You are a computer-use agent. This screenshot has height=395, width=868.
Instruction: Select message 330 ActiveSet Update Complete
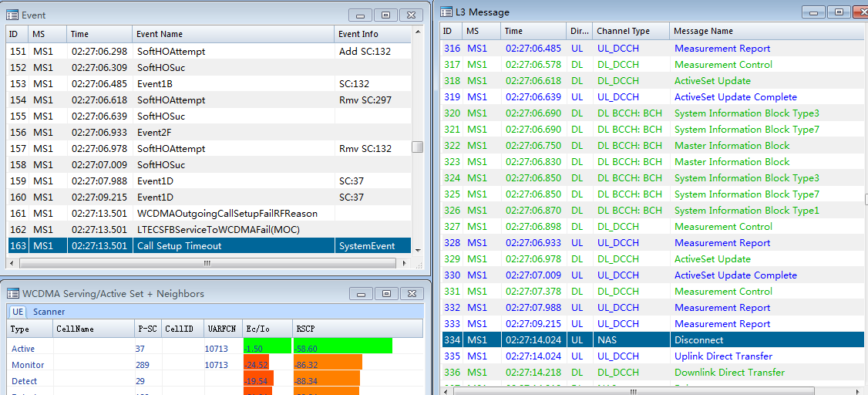pos(653,275)
